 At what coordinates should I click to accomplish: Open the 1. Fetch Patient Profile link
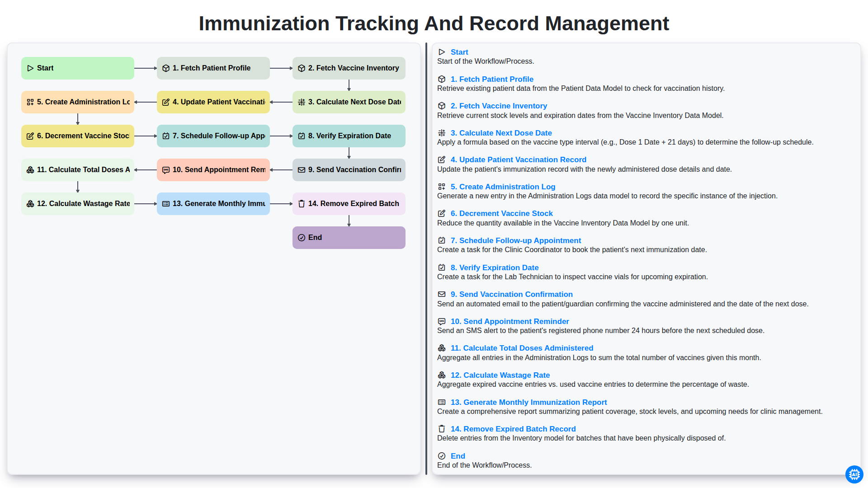pyautogui.click(x=492, y=79)
